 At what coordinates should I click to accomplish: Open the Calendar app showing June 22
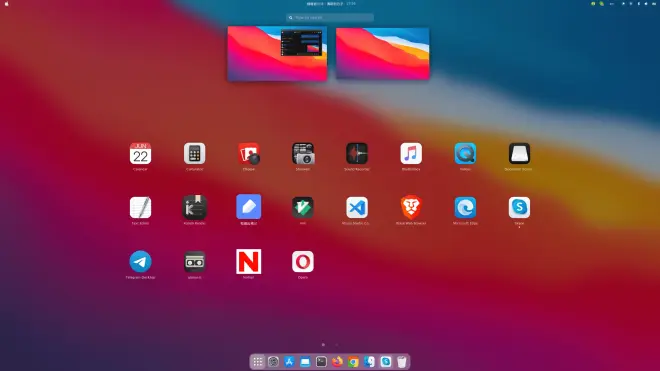click(140, 154)
